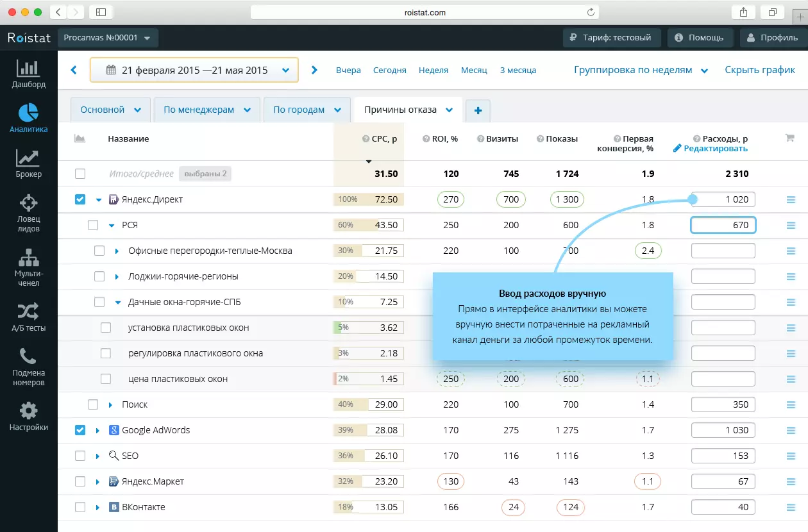
Task: Open the Дашборд sidebar section
Action: pos(28,73)
